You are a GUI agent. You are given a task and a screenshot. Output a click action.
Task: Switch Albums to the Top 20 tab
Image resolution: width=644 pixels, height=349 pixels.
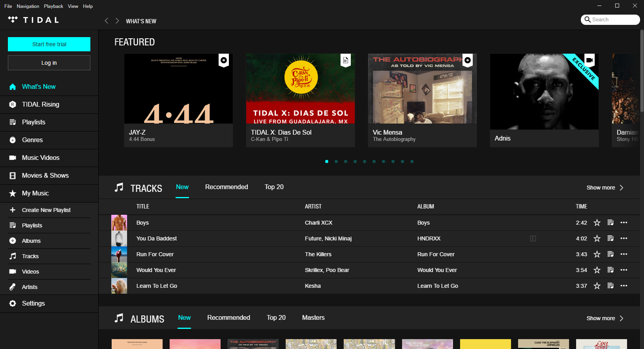point(276,318)
